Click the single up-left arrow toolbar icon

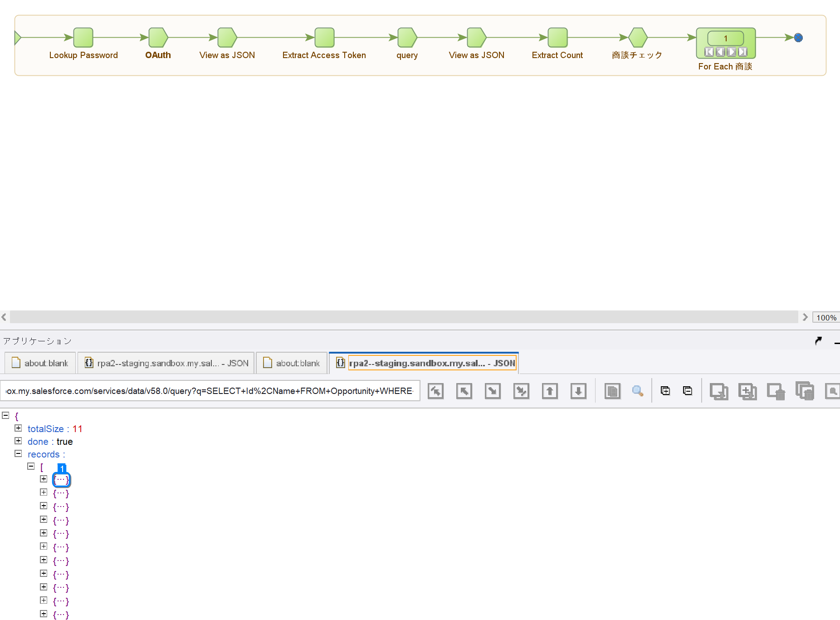(464, 391)
